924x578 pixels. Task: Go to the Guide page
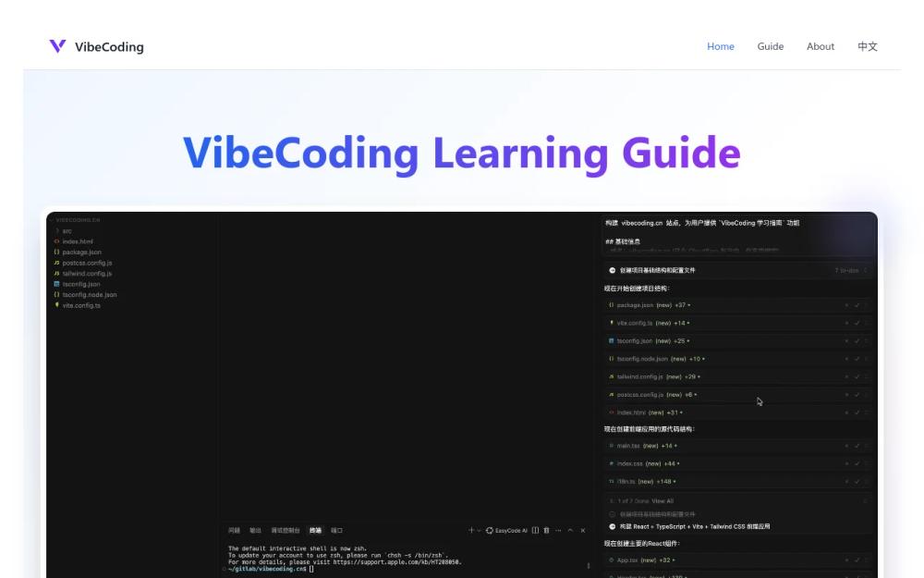[771, 46]
